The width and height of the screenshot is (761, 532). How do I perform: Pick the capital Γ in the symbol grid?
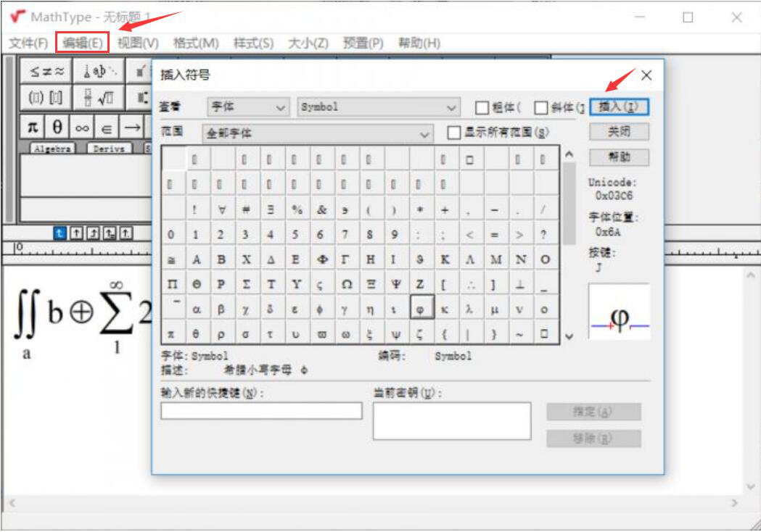[x=345, y=259]
